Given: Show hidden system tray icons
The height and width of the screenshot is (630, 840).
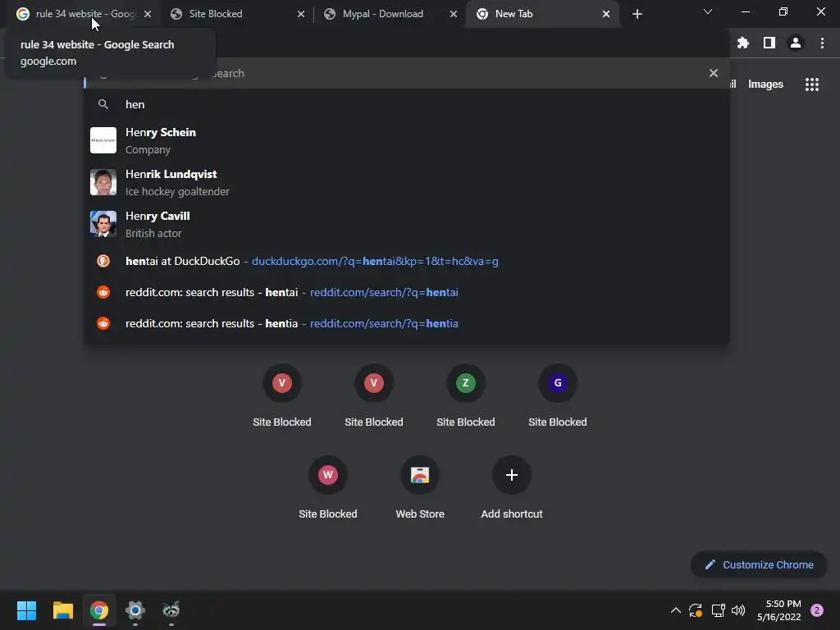Looking at the screenshot, I should (676, 610).
